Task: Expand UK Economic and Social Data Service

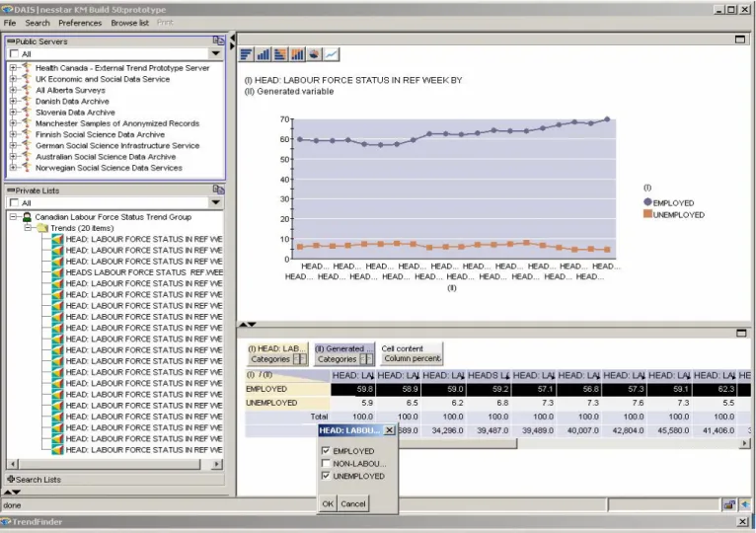Action: pos(13,79)
